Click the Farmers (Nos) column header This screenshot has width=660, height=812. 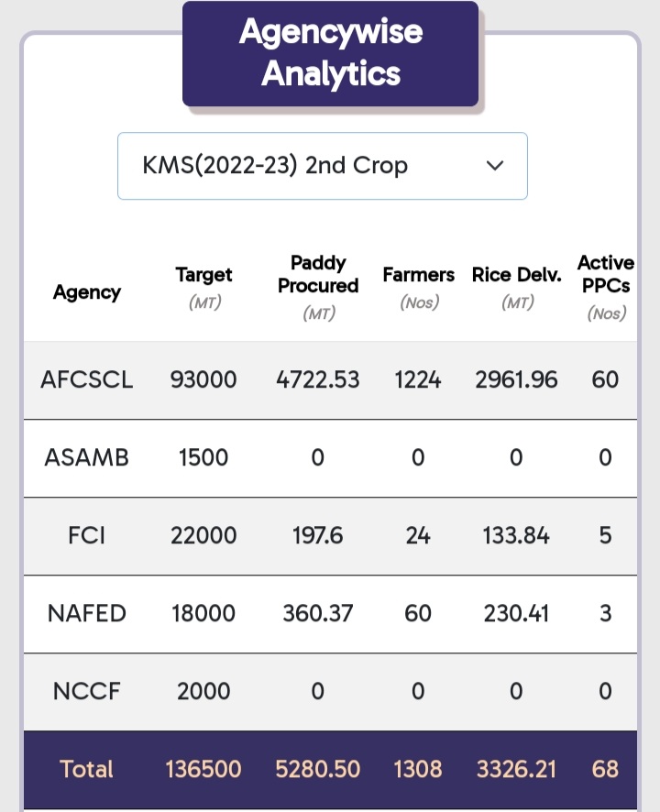418,287
